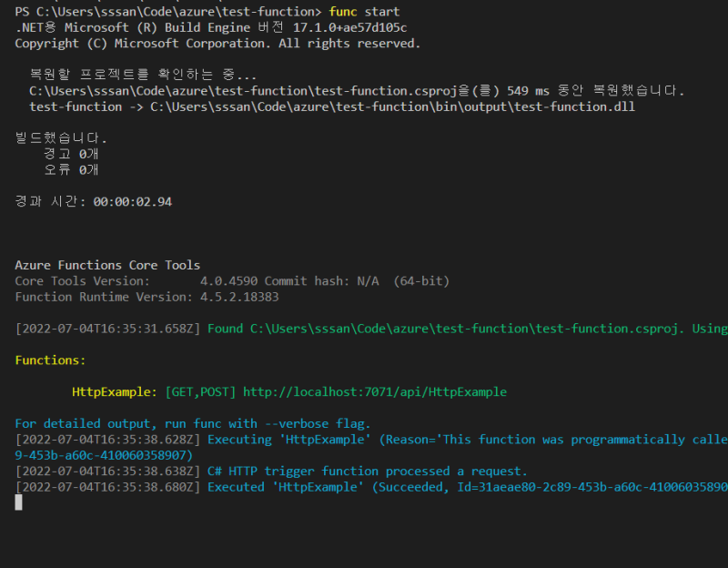Click the test-function.dll output path

click(x=392, y=106)
